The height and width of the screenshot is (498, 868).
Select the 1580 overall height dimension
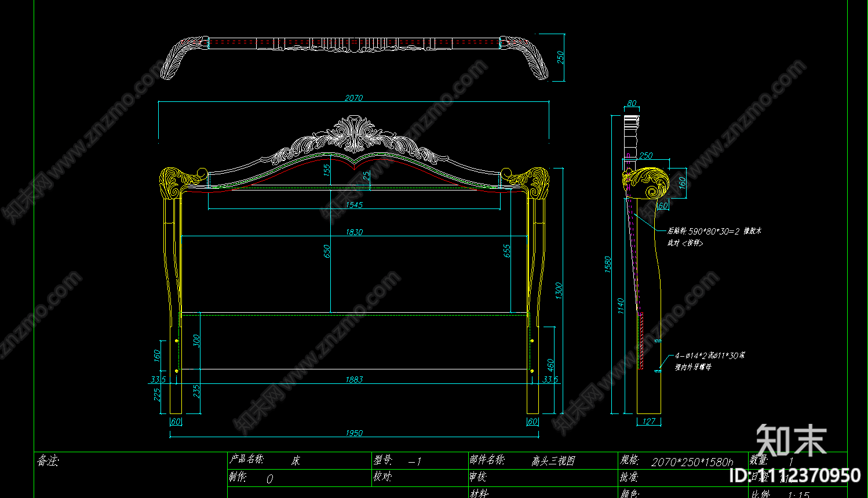(608, 264)
